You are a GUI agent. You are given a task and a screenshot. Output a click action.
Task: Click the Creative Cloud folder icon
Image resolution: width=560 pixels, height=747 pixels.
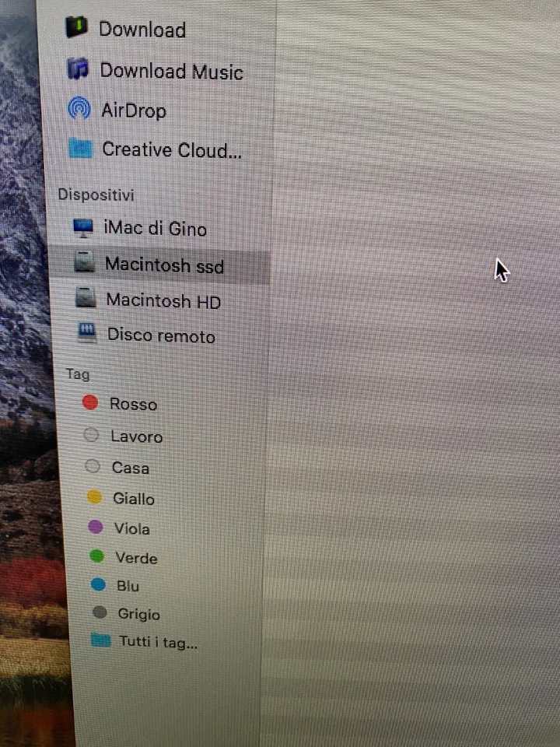80,147
